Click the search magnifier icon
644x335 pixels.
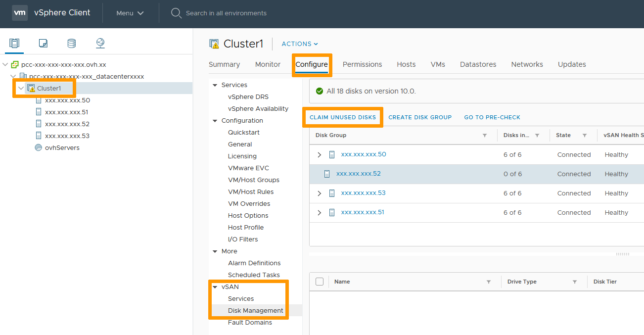point(176,13)
